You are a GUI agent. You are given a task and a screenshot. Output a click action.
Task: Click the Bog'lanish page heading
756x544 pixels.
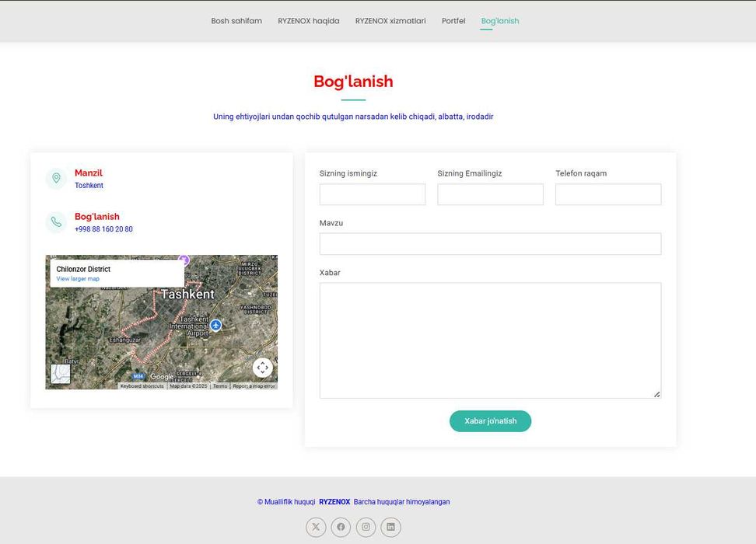click(x=353, y=82)
